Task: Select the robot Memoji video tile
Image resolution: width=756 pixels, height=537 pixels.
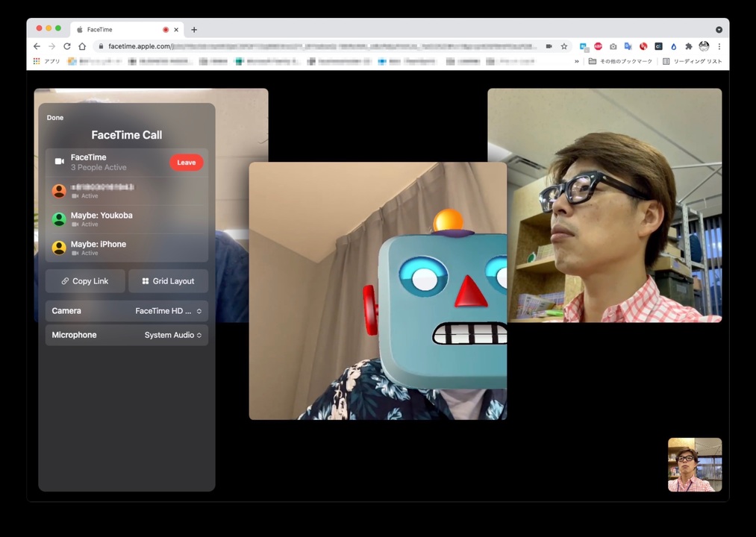Action: [x=378, y=291]
